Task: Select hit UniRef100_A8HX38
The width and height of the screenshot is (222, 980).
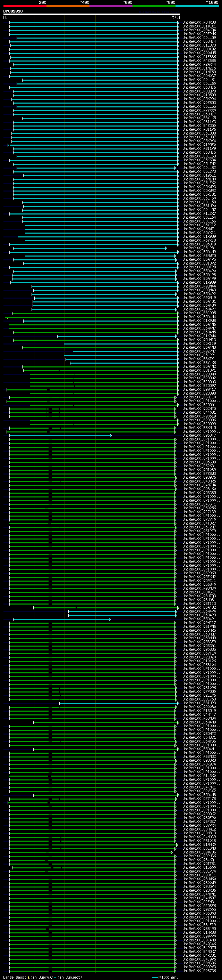Action: click(x=199, y=23)
